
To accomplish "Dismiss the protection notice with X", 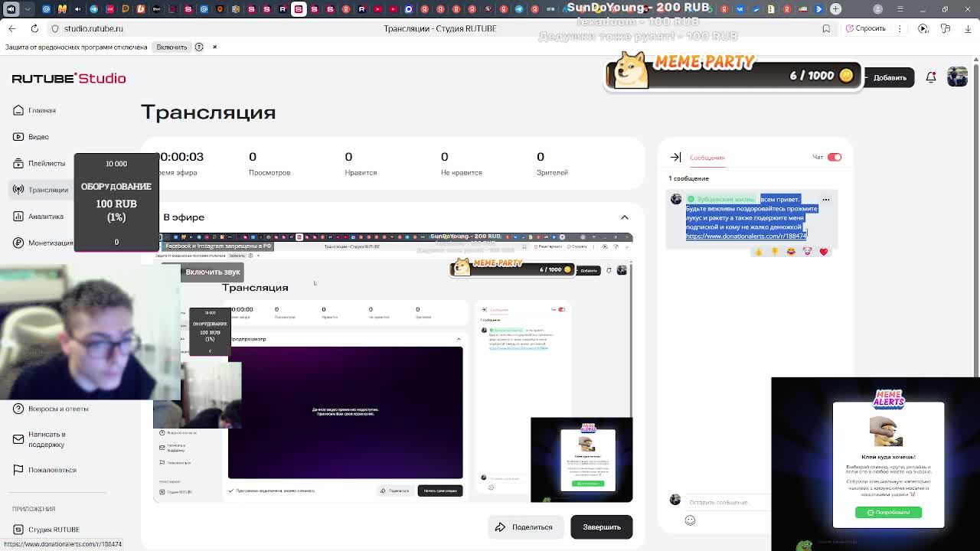I will click(214, 47).
